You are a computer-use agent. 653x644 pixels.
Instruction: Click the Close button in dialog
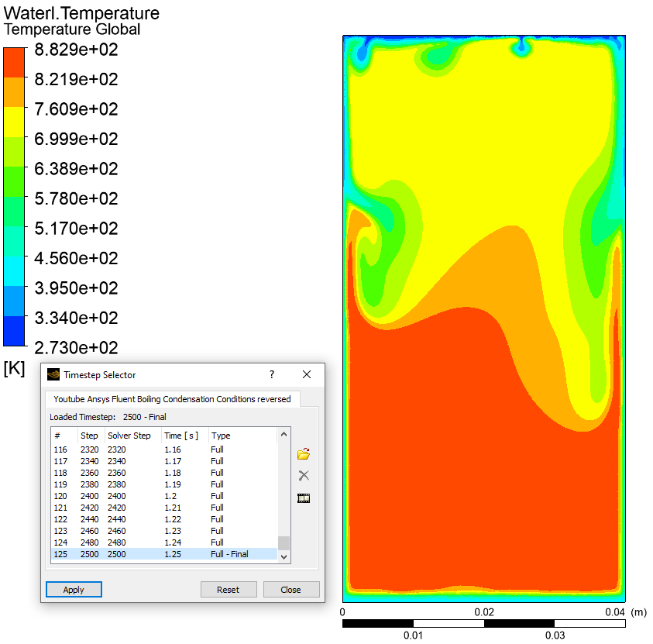tap(290, 590)
